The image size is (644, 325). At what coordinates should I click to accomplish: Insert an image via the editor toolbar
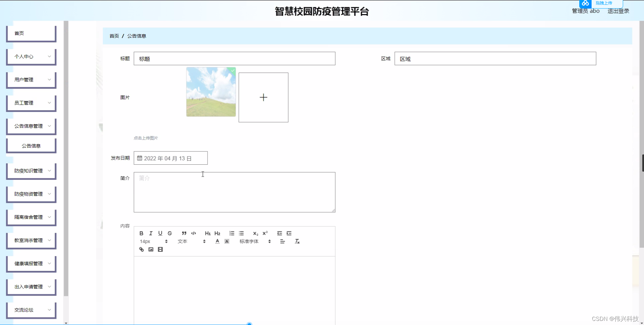[151, 249]
